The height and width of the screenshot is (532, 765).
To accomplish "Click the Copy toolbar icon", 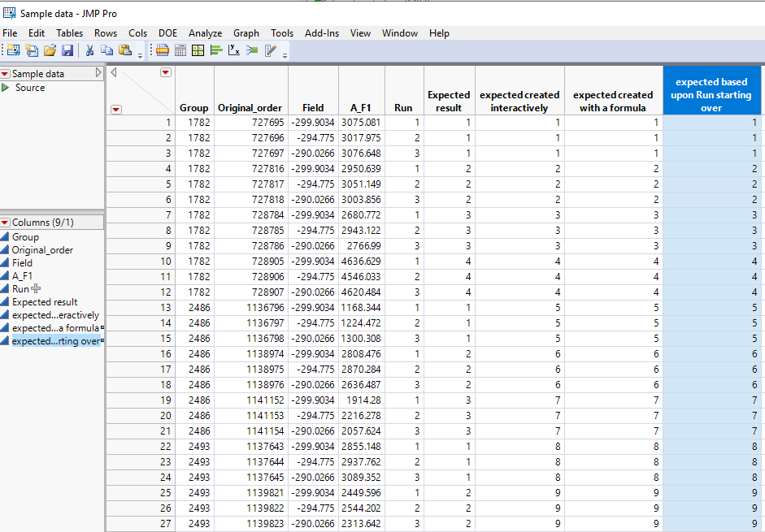I will pos(106,50).
